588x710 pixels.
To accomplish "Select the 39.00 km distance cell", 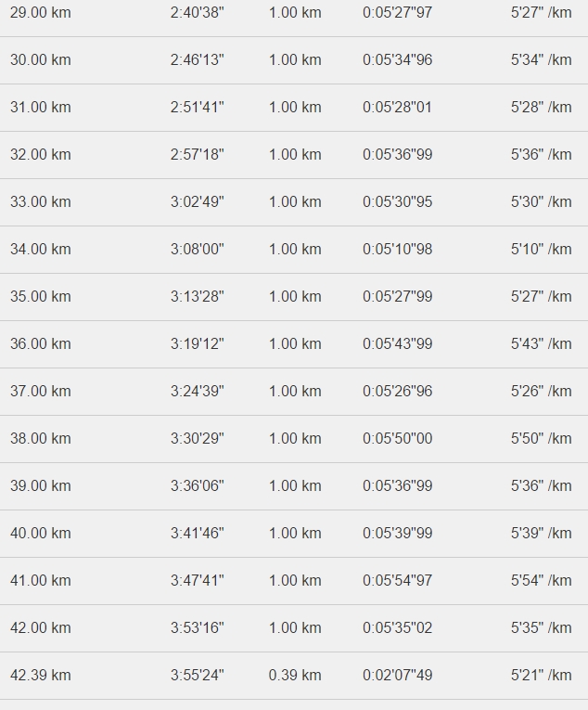I will point(40,485).
